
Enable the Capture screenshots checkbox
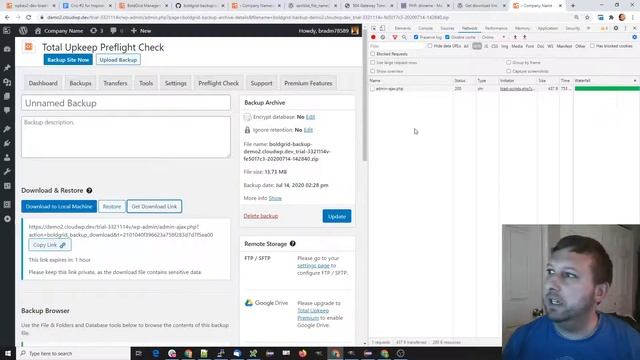point(509,71)
